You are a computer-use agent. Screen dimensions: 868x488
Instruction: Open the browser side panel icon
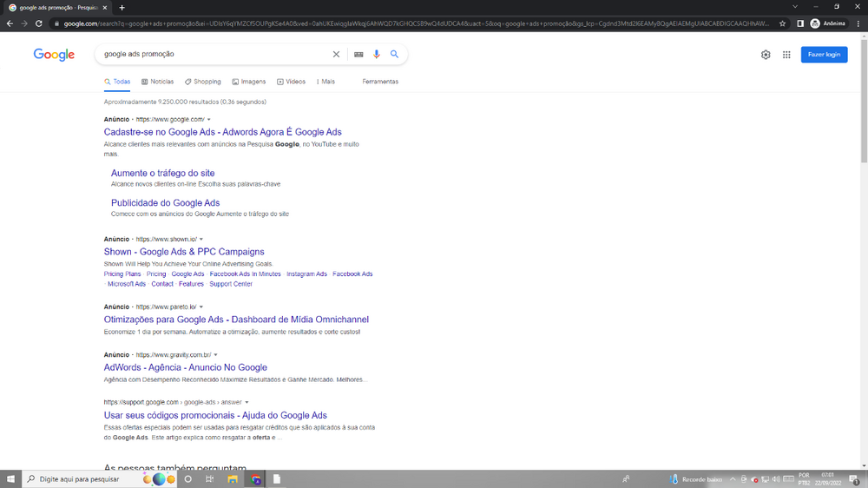point(800,23)
